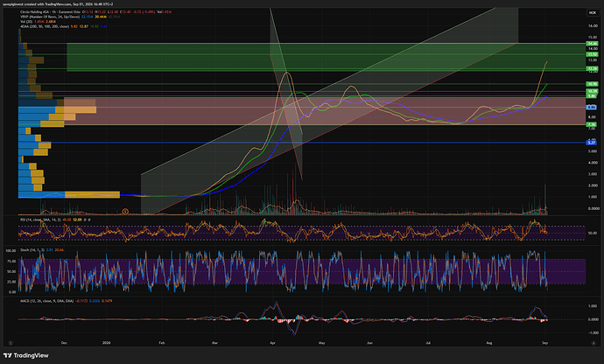Image resolution: width=604 pixels, height=364 pixels.
Task: Click the 100.00 value on the Stoch axis
Action: (x=11, y=251)
